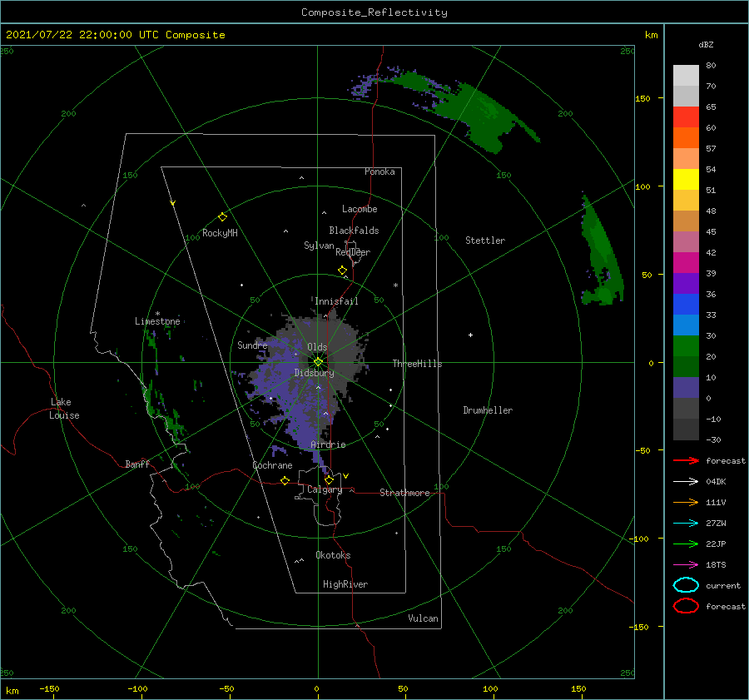Click the Strathmore label
Viewport: 749px width, 700px height.
[404, 493]
